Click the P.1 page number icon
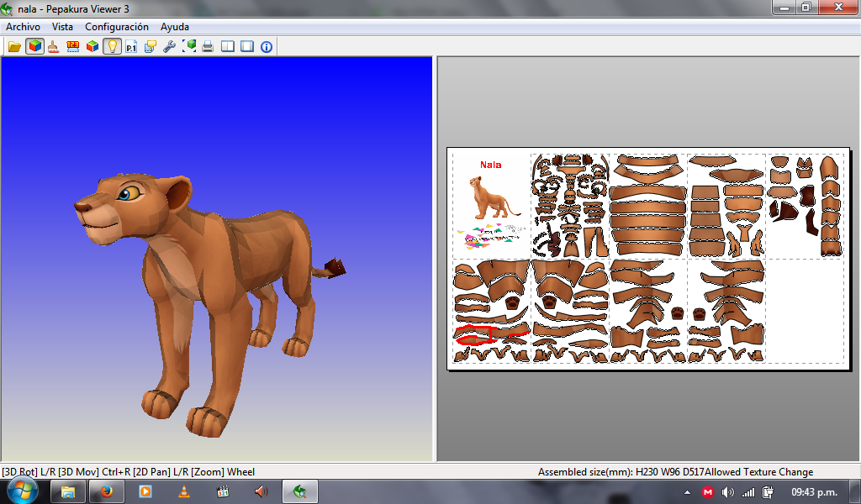Image resolution: width=861 pixels, height=504 pixels. 131,46
